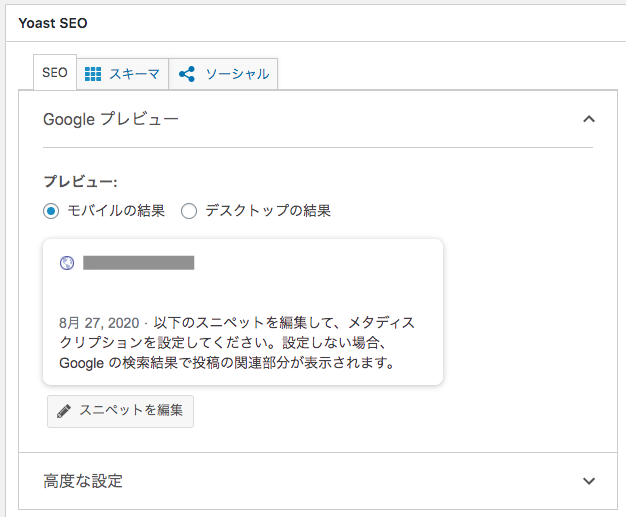Switch to the SEO tab
The width and height of the screenshot is (626, 517).
(x=55, y=73)
